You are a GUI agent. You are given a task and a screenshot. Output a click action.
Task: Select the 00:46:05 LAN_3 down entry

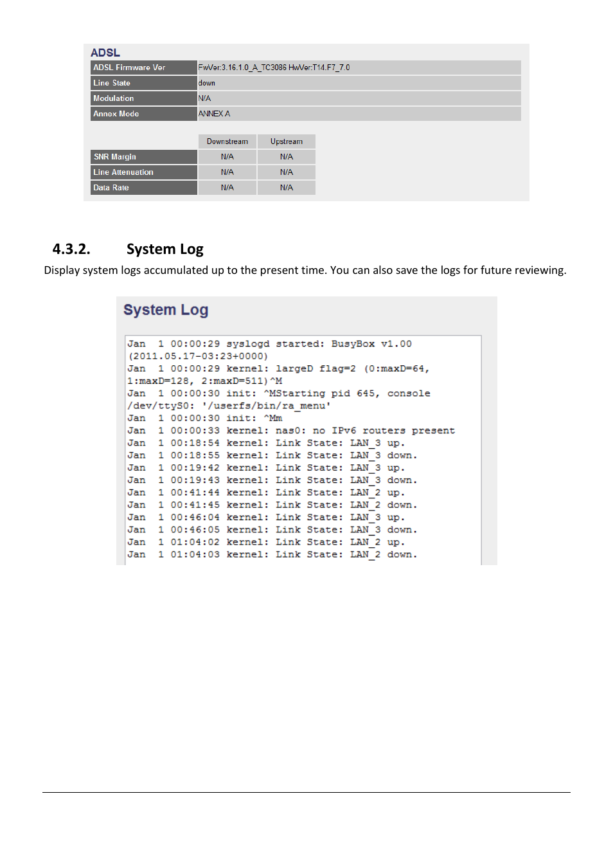point(272,530)
